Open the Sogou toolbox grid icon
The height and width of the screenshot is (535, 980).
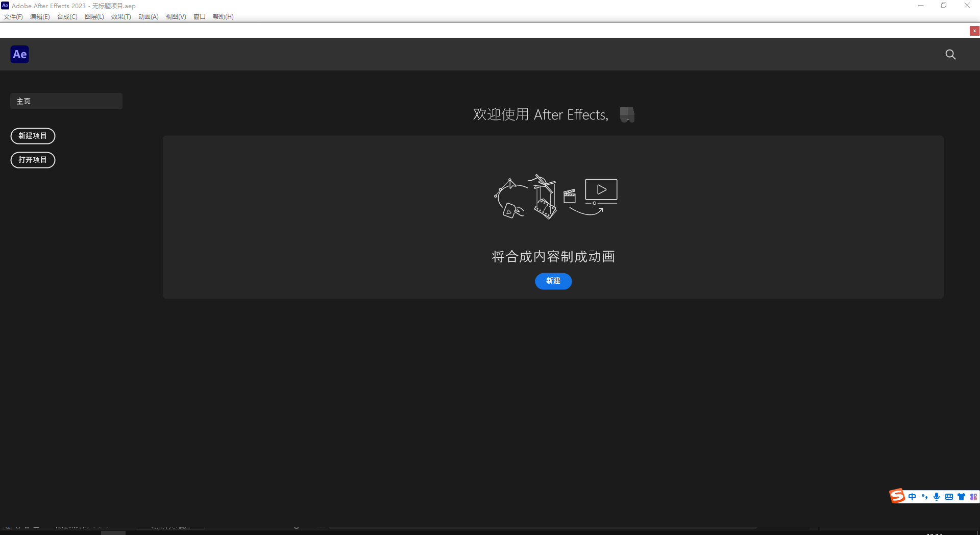973,497
